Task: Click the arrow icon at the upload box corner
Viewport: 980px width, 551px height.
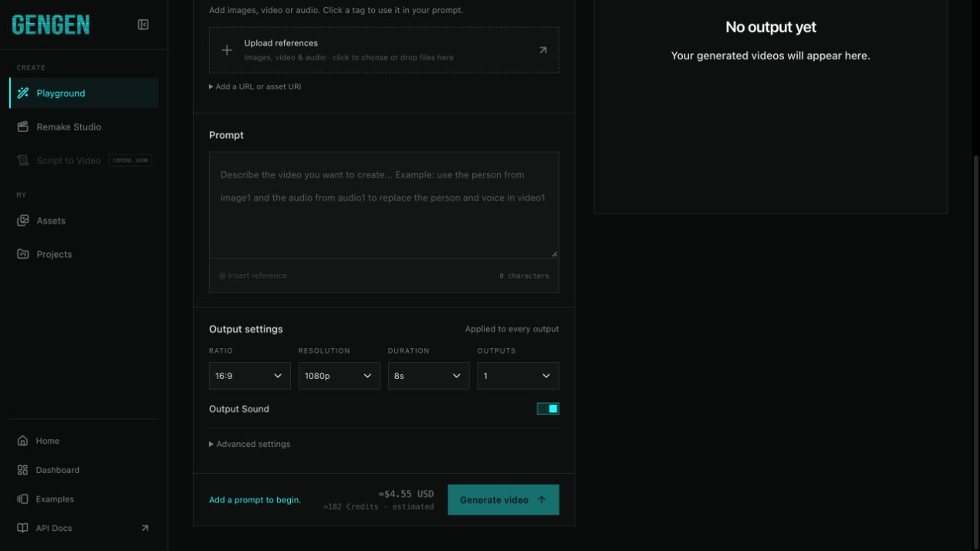Action: 542,50
